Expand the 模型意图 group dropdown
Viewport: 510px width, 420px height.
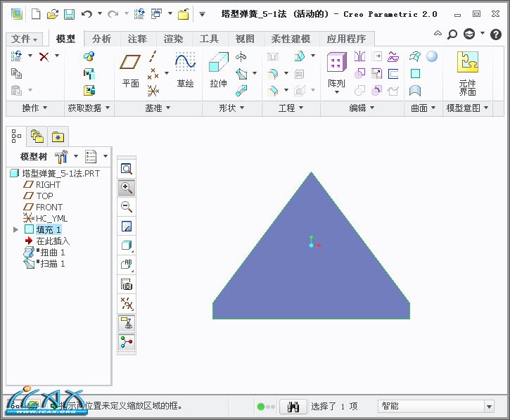point(467,108)
